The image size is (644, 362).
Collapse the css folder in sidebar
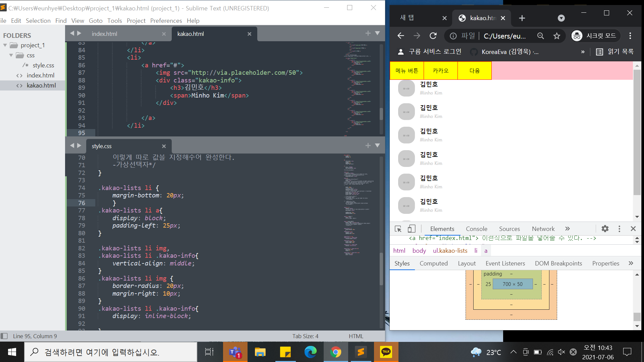(x=11, y=55)
